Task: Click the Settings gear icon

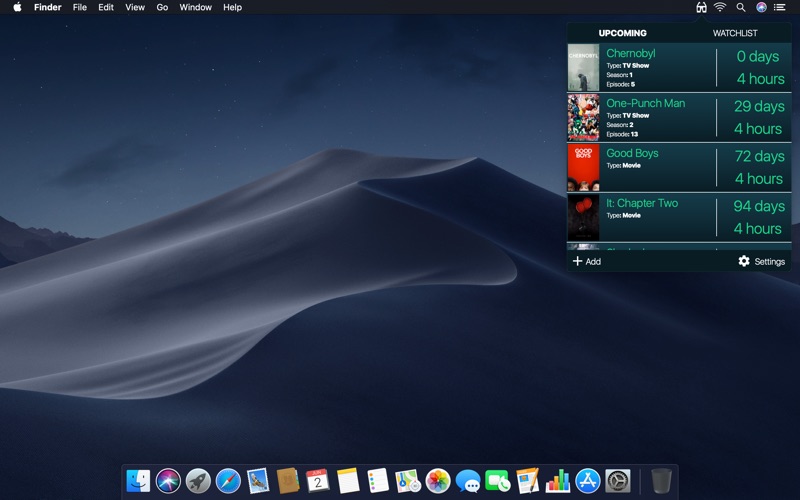Action: (x=744, y=261)
